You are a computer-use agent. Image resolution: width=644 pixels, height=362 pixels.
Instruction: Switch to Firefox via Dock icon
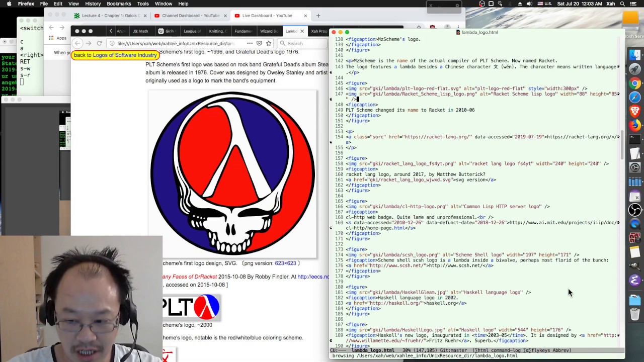(x=635, y=125)
